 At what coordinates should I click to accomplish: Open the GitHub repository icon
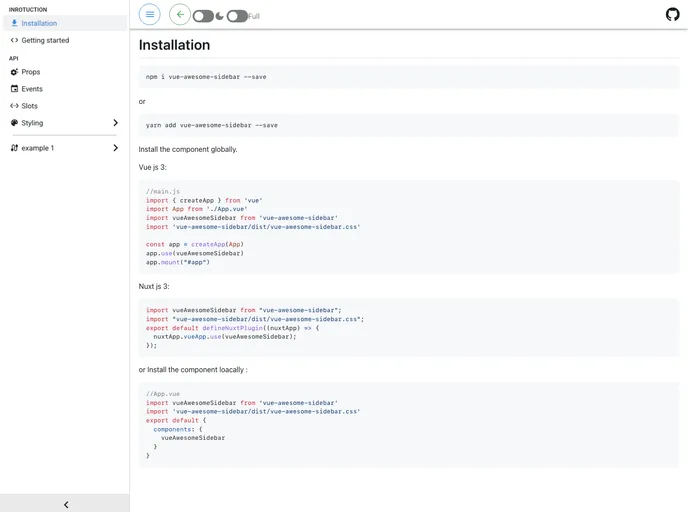pyautogui.click(x=672, y=14)
